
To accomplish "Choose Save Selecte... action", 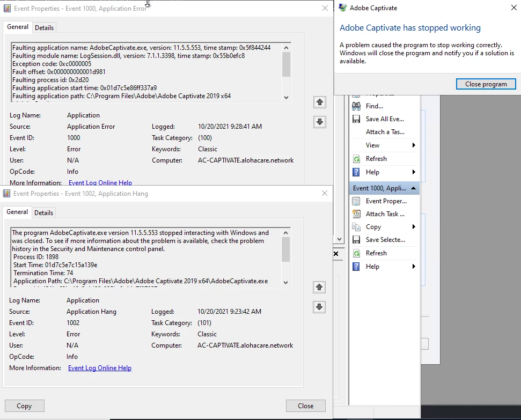I will click(385, 240).
